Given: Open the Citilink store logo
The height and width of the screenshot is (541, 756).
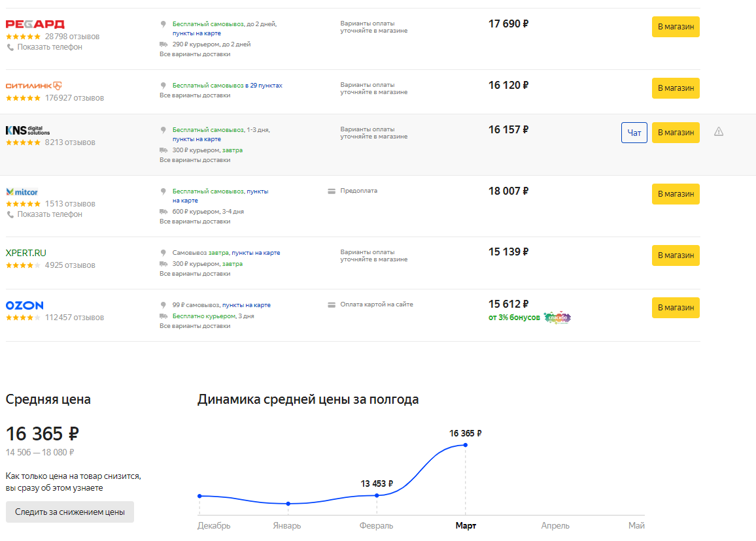Looking at the screenshot, I should tap(34, 86).
